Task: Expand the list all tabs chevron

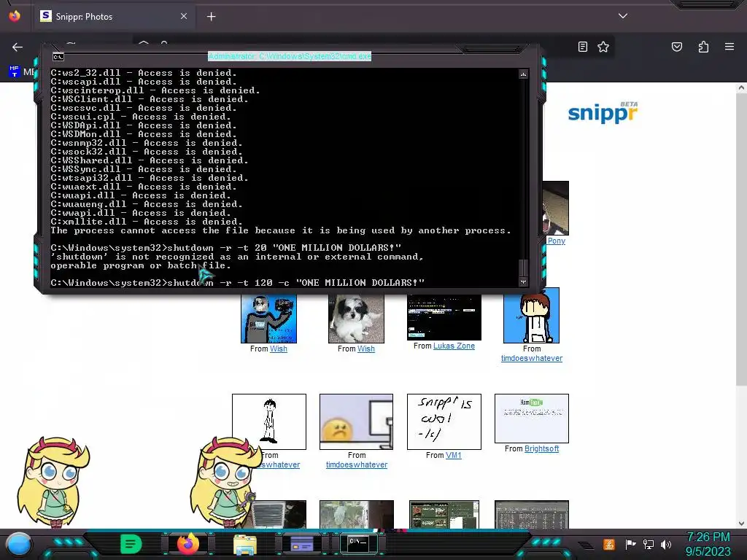Action: click(623, 16)
